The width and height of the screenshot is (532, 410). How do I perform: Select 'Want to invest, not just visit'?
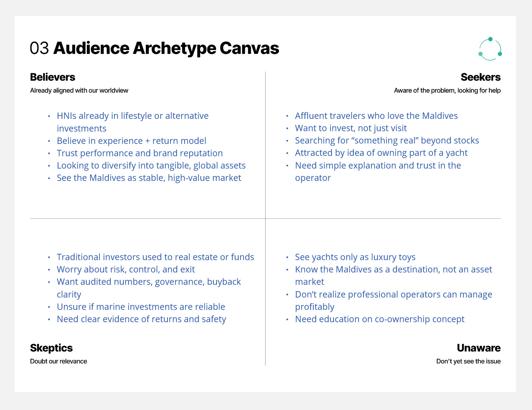click(x=351, y=128)
